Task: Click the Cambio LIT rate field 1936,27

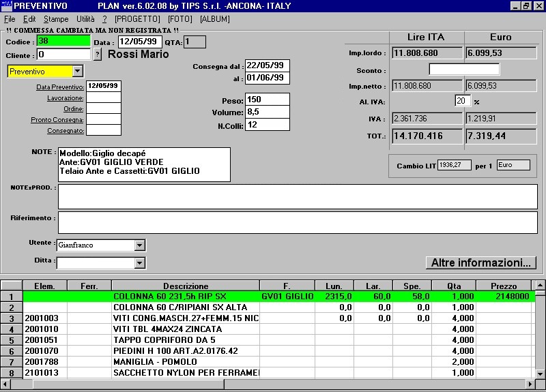Action: (x=455, y=165)
